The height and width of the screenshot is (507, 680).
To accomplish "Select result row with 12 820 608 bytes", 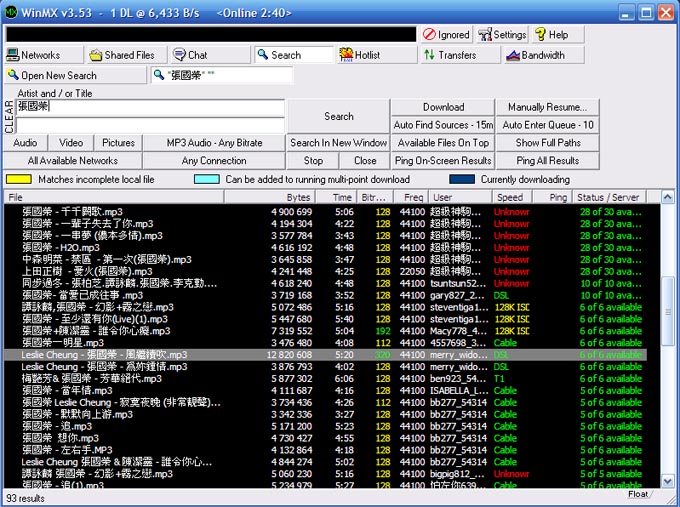I will pyautogui.click(x=325, y=355).
